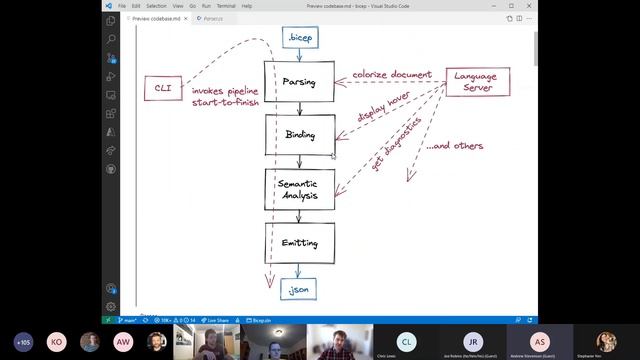Viewport: 640px width, 360px height.
Task: Click the Semantic Analysis box in the diagram
Action: 300,189
